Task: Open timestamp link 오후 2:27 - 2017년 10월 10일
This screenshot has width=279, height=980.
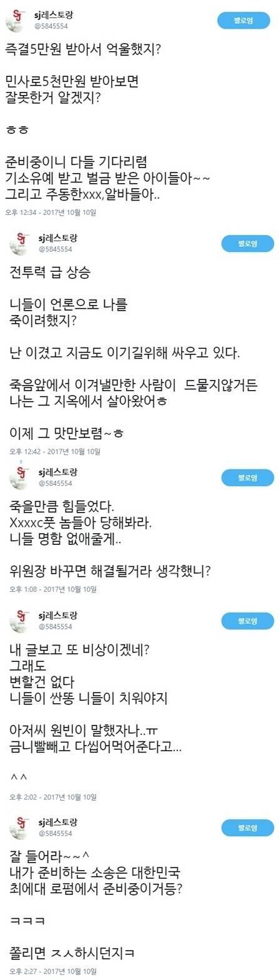Action: (x=53, y=971)
